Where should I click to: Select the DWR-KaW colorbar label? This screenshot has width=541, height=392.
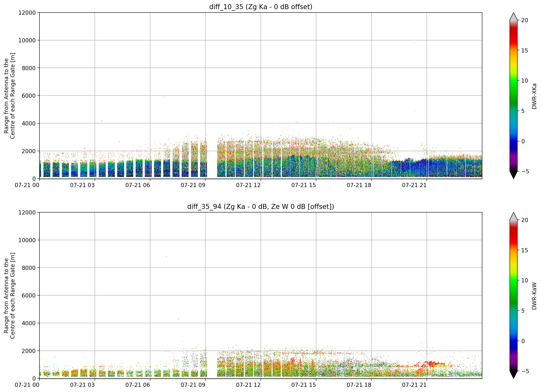click(534, 296)
